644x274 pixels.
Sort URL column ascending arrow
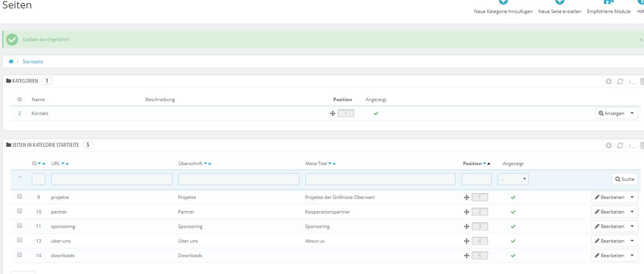[x=67, y=164]
